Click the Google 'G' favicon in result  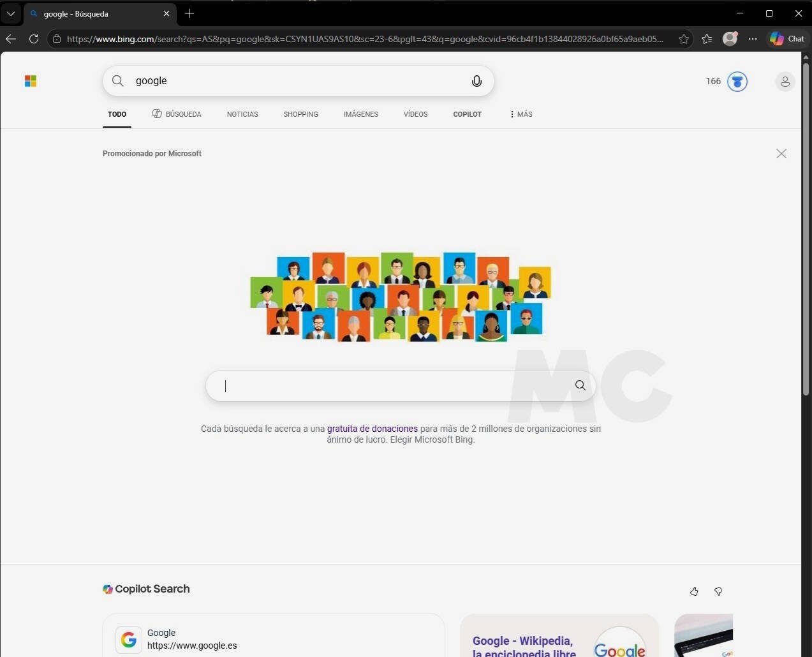point(129,639)
